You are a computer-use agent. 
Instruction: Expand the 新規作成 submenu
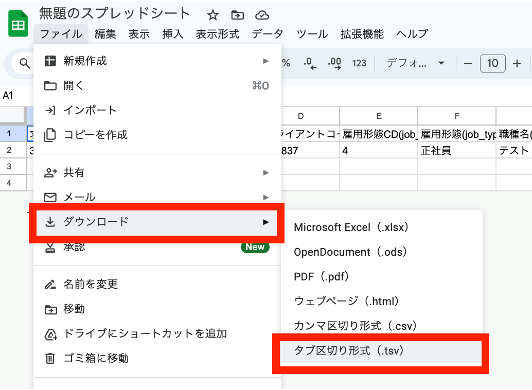[x=157, y=61]
